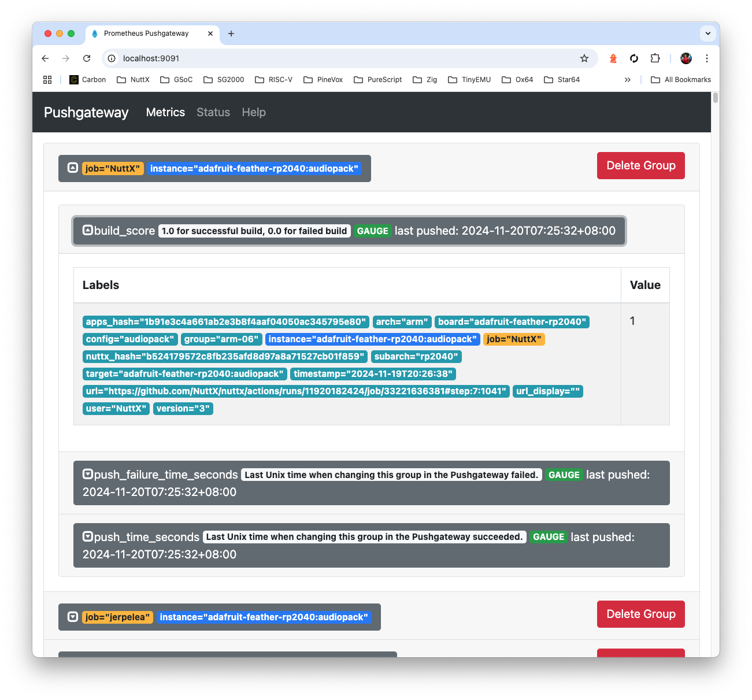Open the profile avatar icon

[x=686, y=58]
